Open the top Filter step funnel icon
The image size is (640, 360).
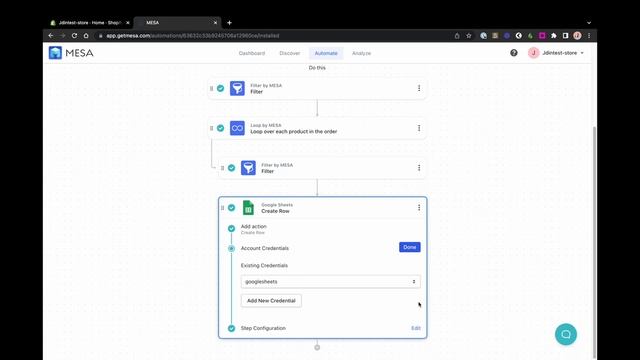click(237, 88)
